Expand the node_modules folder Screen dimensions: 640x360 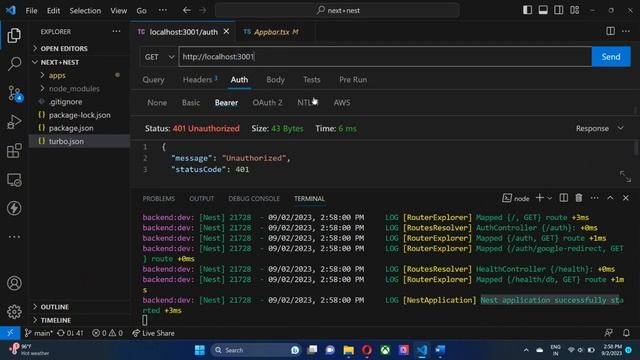coord(80,89)
